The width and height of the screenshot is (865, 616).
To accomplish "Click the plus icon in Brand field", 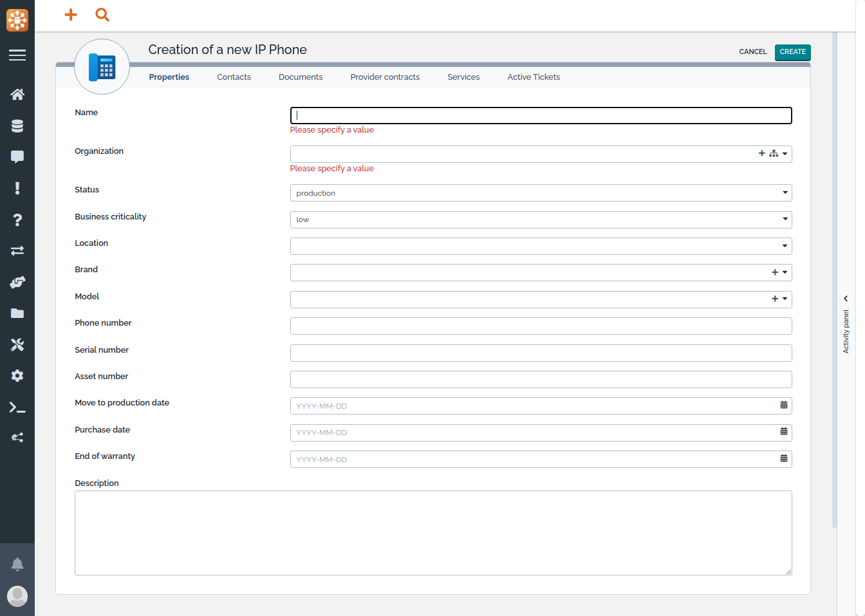I will [x=775, y=272].
